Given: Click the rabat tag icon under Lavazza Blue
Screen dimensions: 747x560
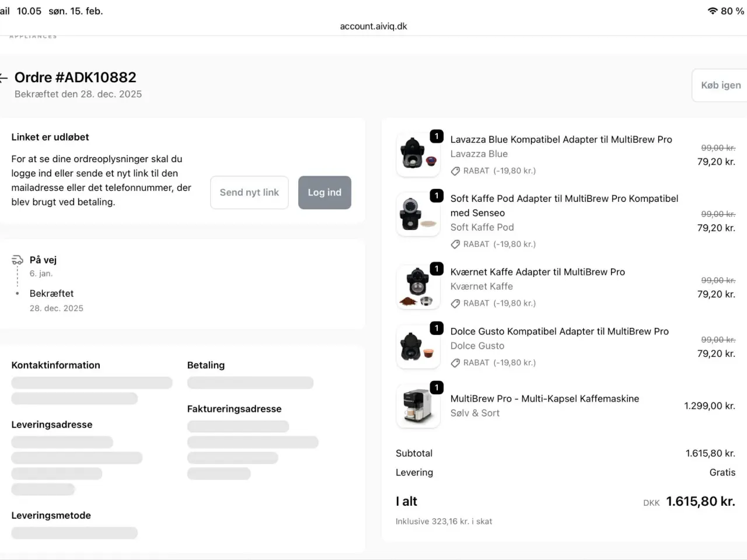Looking at the screenshot, I should tap(455, 171).
